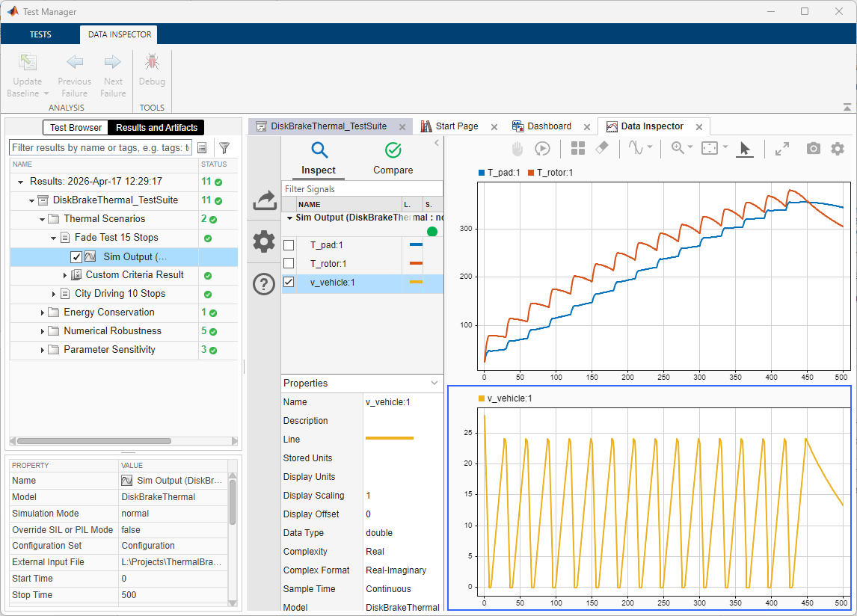Open the plot layout grid icon
Screen dimensions: 857x616
[578, 149]
